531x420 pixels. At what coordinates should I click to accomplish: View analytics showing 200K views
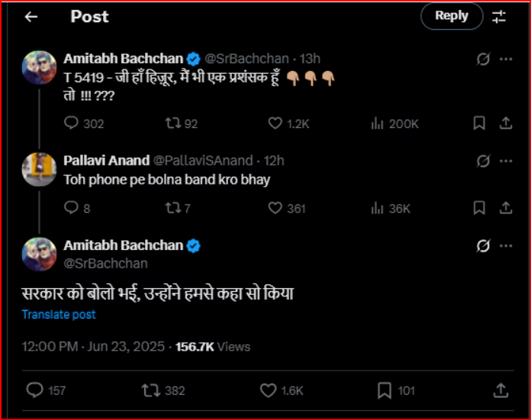(x=377, y=123)
